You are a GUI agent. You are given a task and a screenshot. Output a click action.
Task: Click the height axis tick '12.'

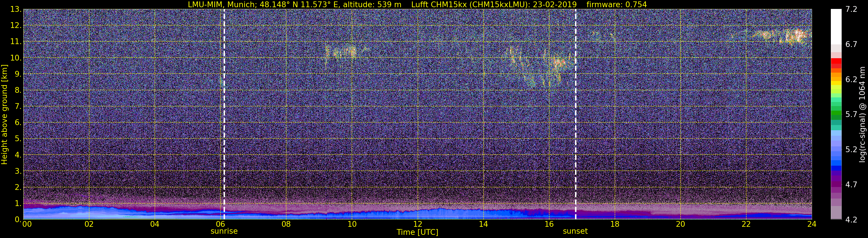pos(16,26)
